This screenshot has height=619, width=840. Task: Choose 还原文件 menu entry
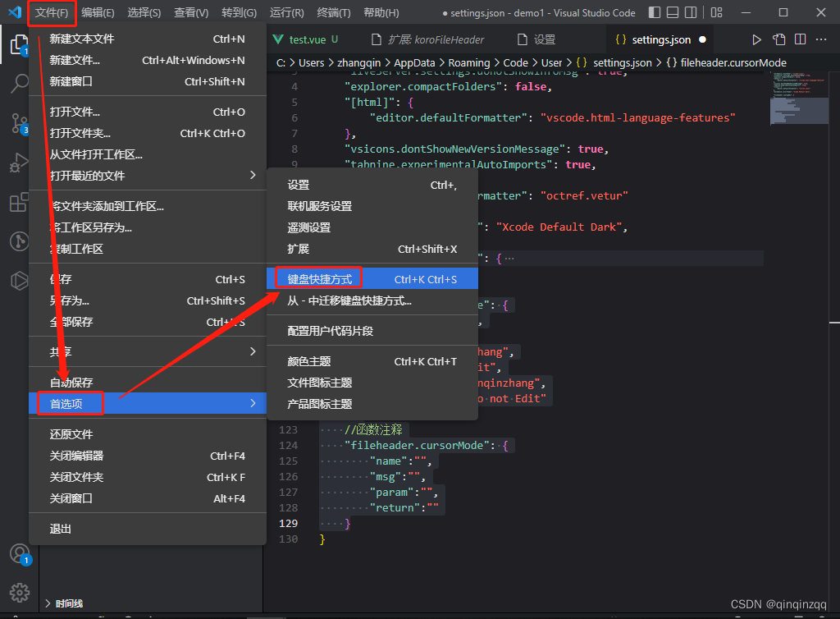(x=148, y=434)
